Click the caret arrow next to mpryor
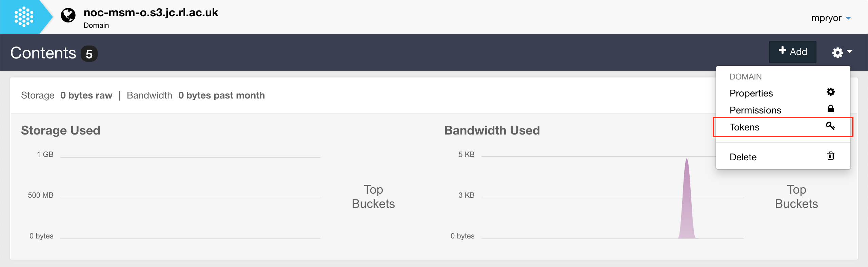868x267 pixels. click(x=848, y=18)
